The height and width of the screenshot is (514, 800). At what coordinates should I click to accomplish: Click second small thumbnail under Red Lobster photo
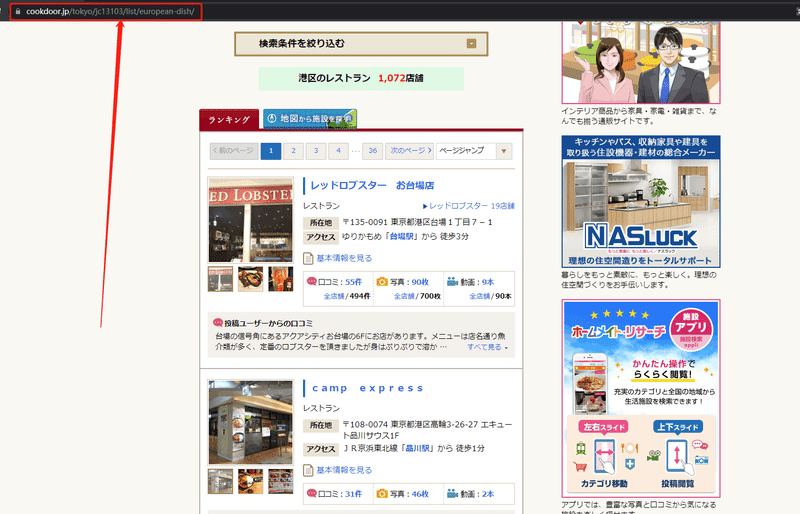[251, 279]
